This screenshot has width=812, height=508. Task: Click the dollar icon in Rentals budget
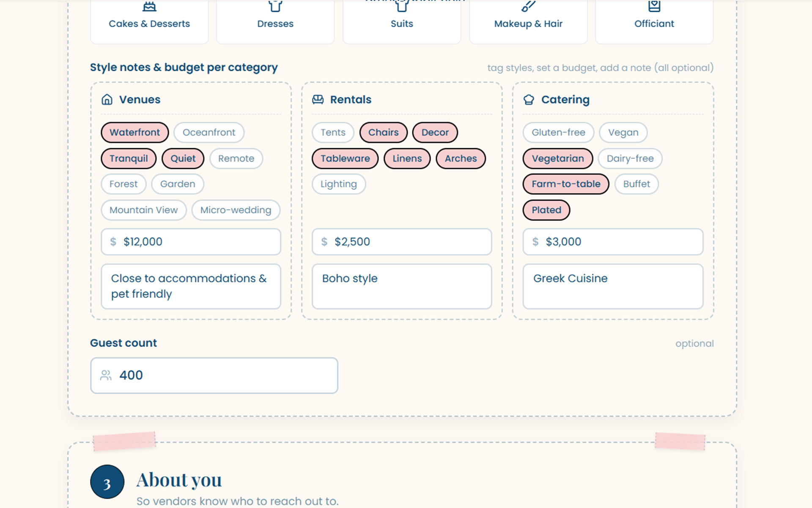[x=324, y=242]
